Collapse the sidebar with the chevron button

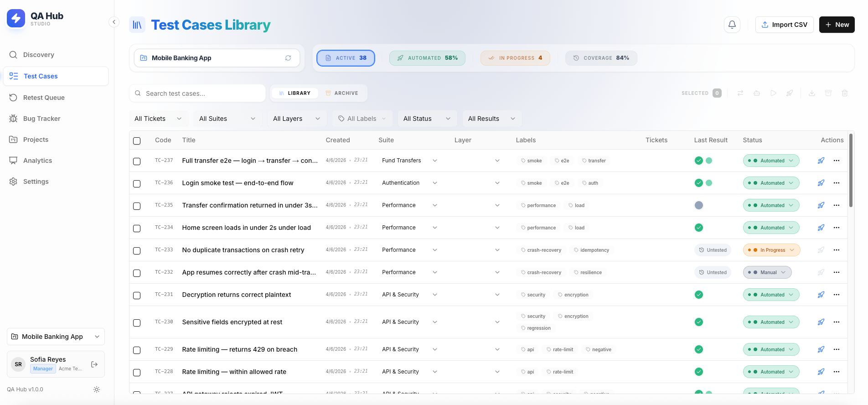114,22
